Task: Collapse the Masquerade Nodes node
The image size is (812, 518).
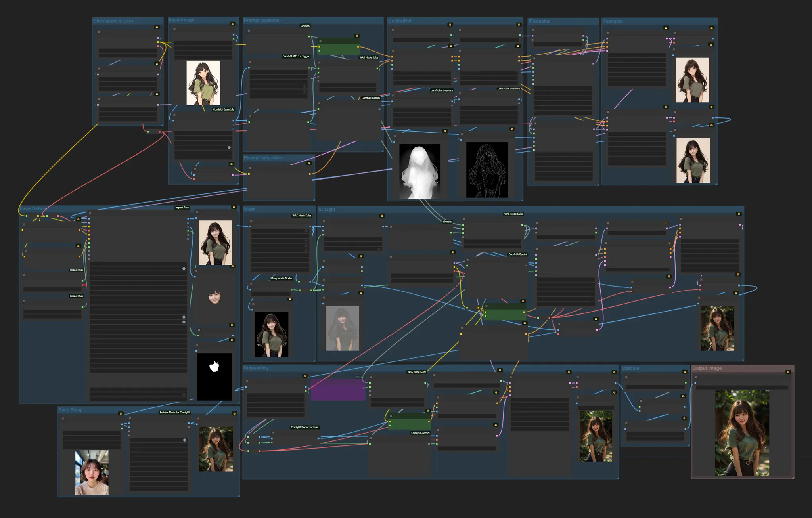Action: 251,284
